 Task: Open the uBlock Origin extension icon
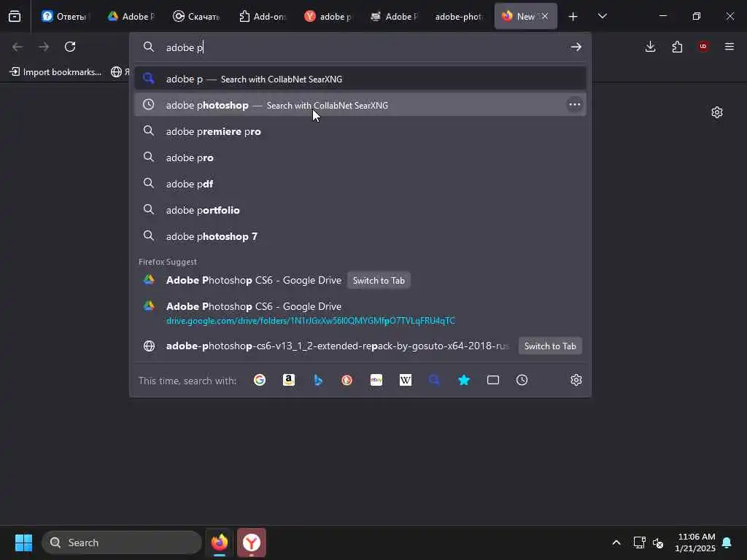[x=703, y=46]
